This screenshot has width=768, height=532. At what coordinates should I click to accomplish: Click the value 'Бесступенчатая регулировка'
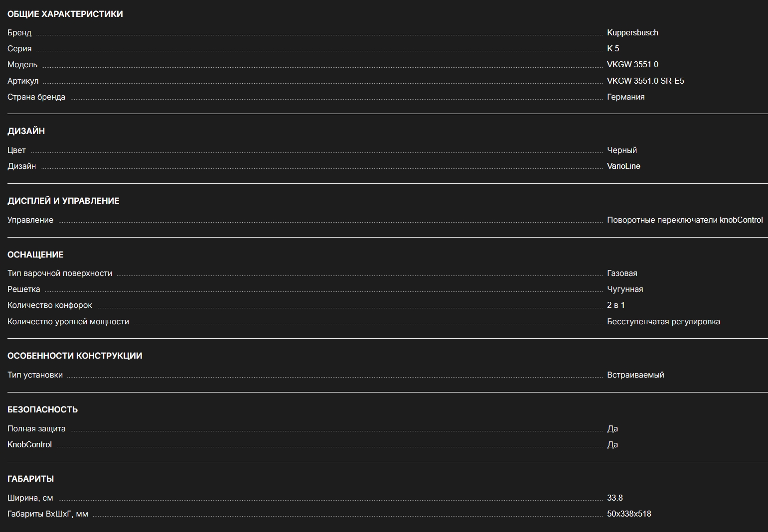(663, 322)
